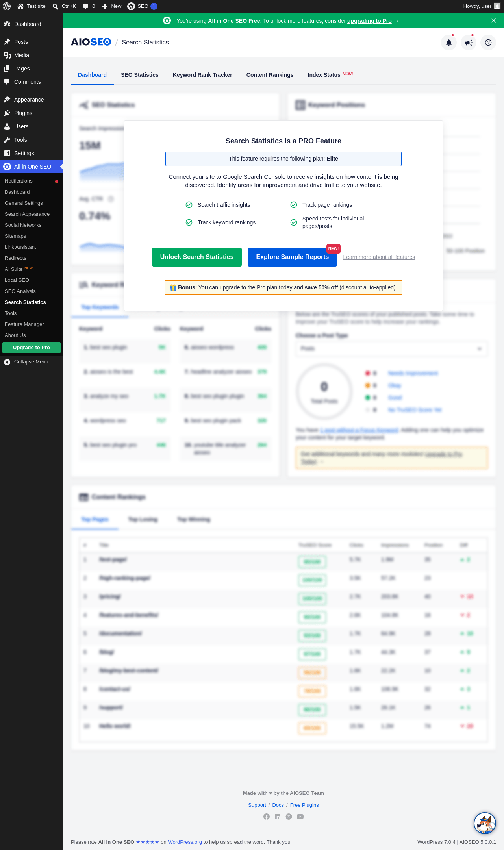Open the AIOSEO X (Twitter) icon

289,817
